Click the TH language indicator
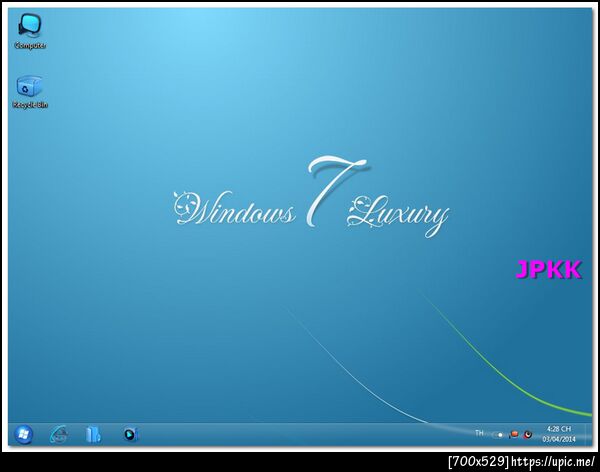Image resolution: width=600 pixels, height=472 pixels. tap(479, 433)
